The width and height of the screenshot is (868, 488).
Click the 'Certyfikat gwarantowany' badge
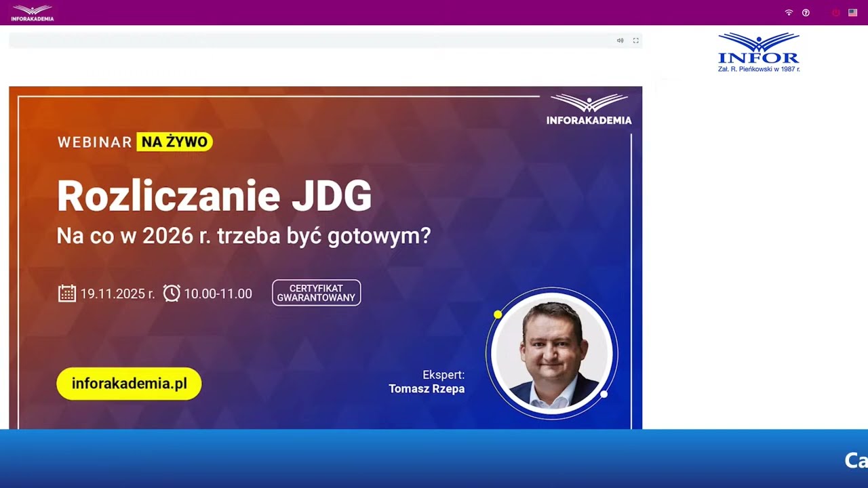click(x=316, y=293)
